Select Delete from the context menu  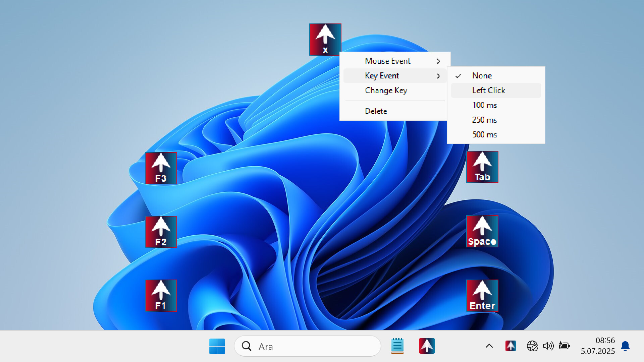[376, 111]
